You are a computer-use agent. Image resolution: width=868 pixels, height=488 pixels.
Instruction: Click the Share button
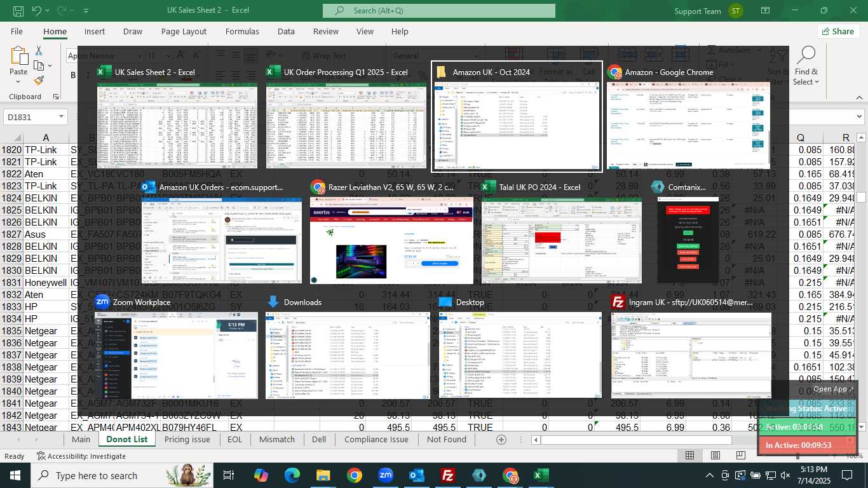pos(837,31)
